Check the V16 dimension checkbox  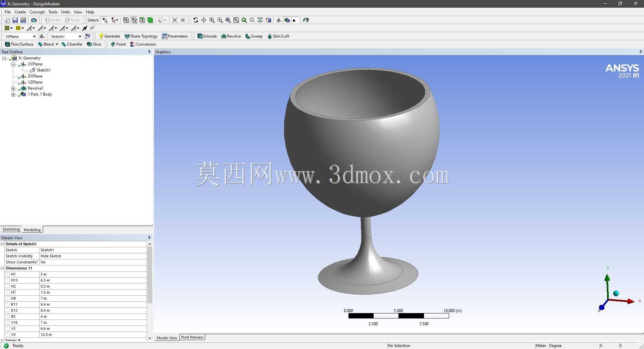(x=8, y=322)
